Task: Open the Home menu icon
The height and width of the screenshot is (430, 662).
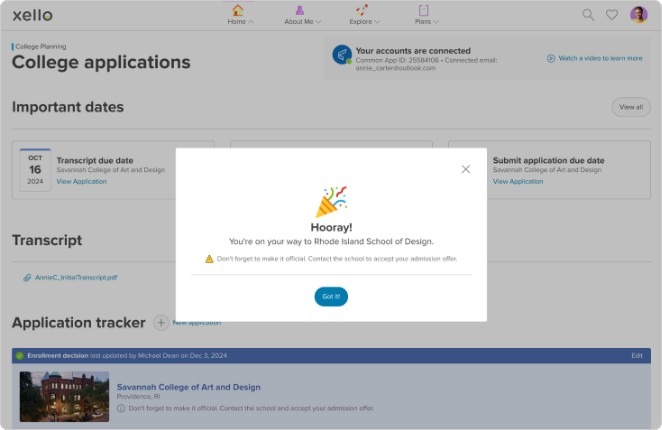Action: click(238, 10)
